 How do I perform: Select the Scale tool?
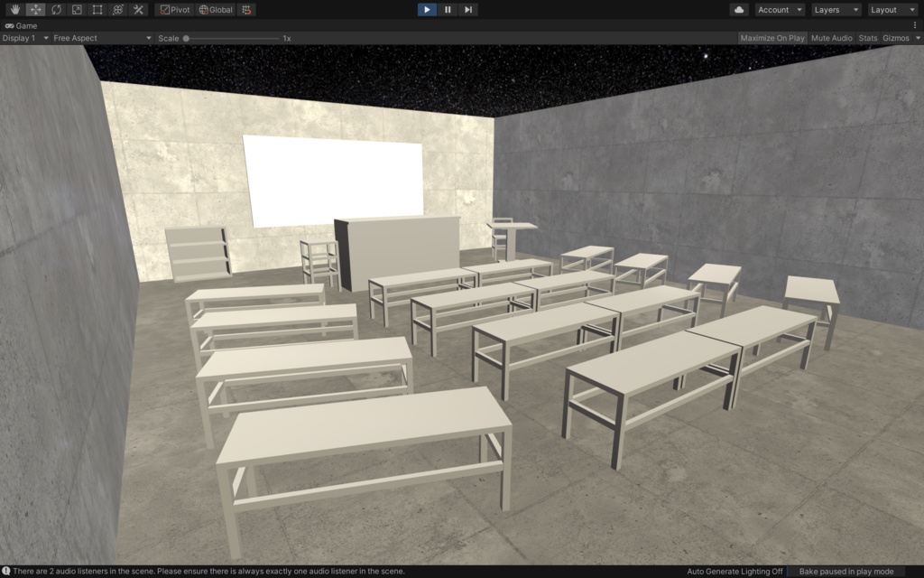78,9
